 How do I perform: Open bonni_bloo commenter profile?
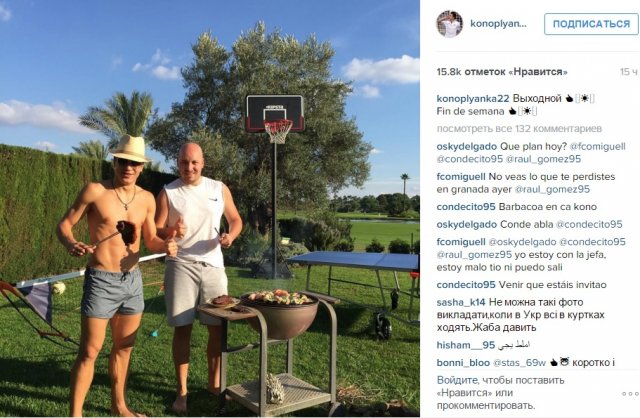pos(463,363)
